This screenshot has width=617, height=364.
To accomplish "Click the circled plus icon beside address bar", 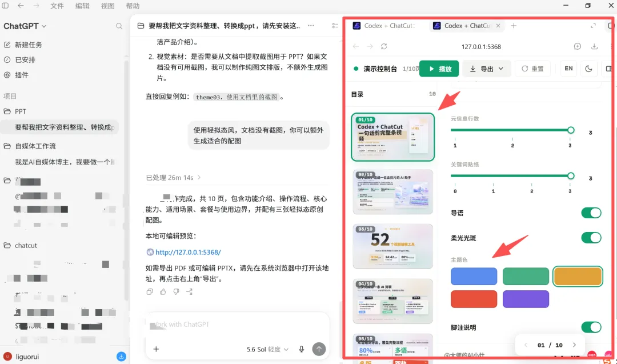I will pyautogui.click(x=577, y=46).
